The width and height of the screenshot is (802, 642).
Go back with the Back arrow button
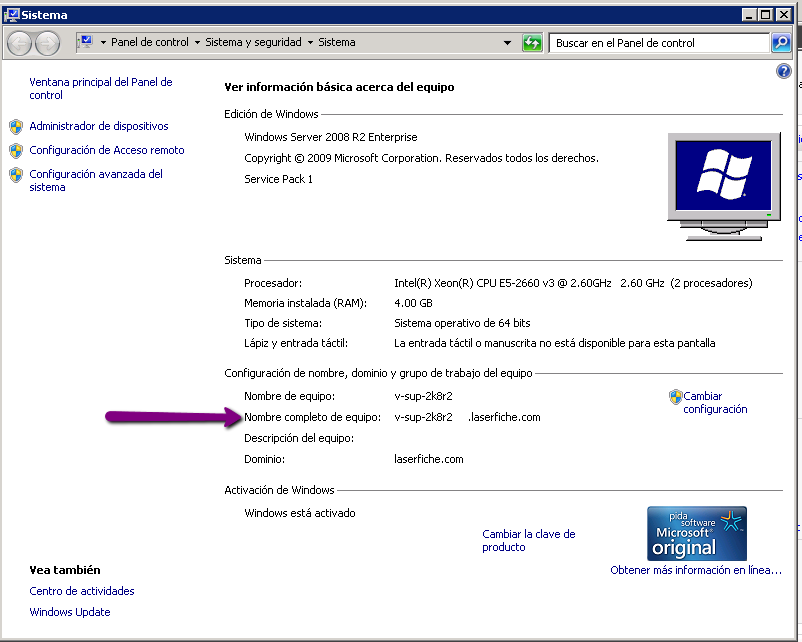click(20, 43)
